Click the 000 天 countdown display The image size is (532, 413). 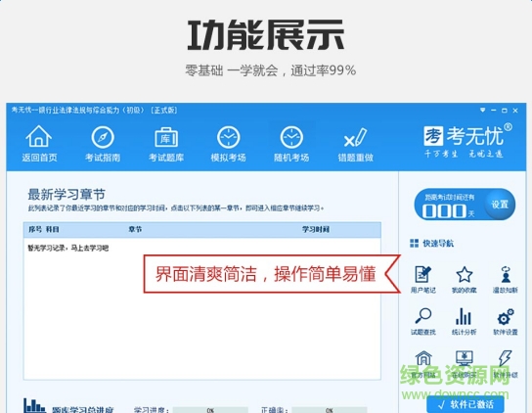(448, 211)
